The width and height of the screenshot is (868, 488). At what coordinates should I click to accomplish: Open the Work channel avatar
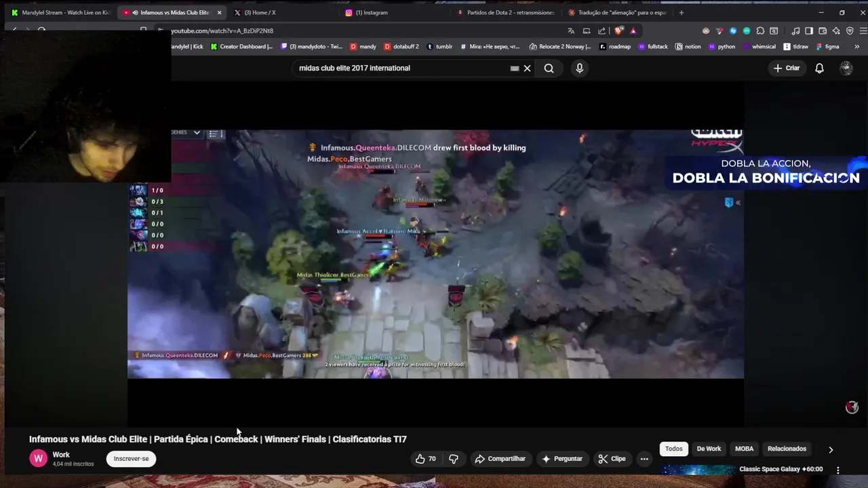pyautogui.click(x=38, y=459)
